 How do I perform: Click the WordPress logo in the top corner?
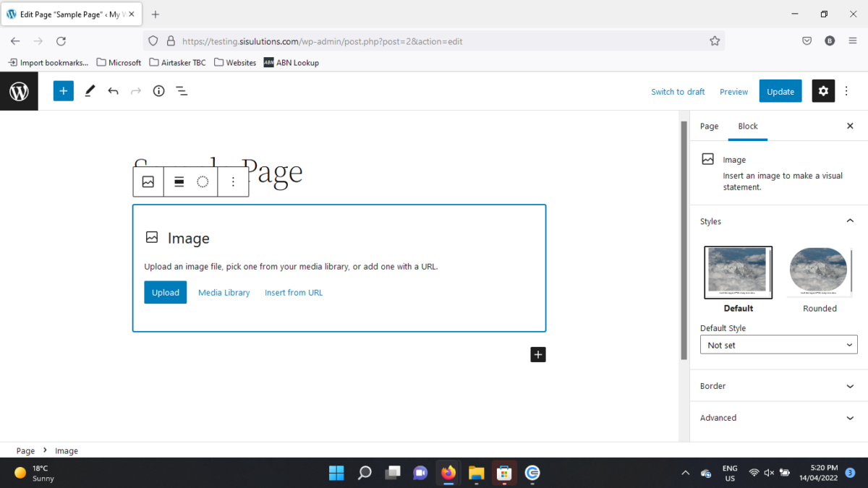(19, 90)
